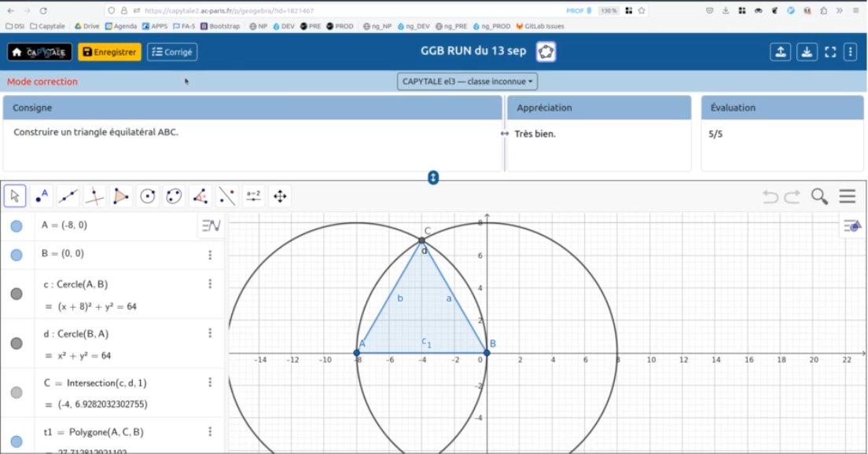
Task: Select the Slider a=2 tool
Action: coord(253,196)
